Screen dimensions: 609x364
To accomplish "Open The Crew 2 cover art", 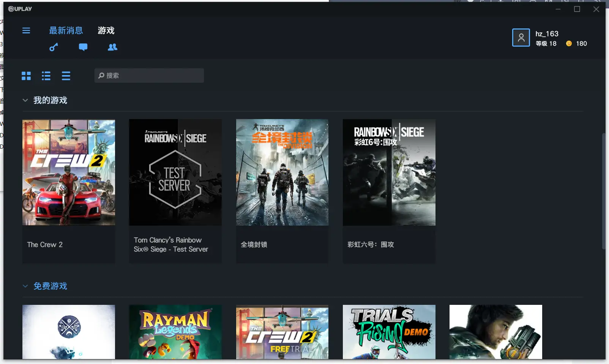I will (x=69, y=173).
